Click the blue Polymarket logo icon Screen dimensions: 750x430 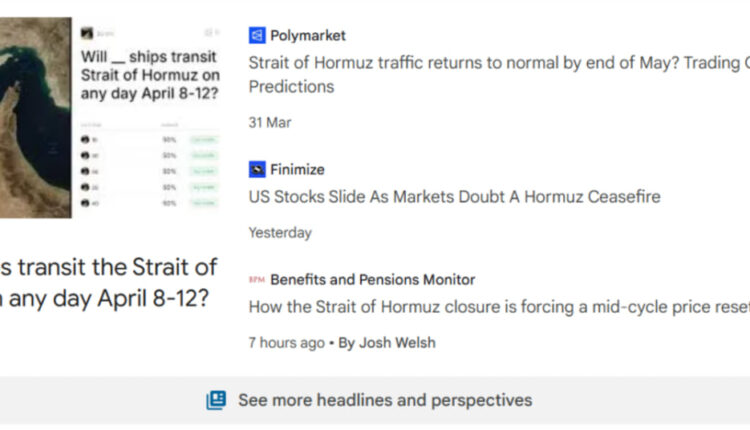pos(257,35)
